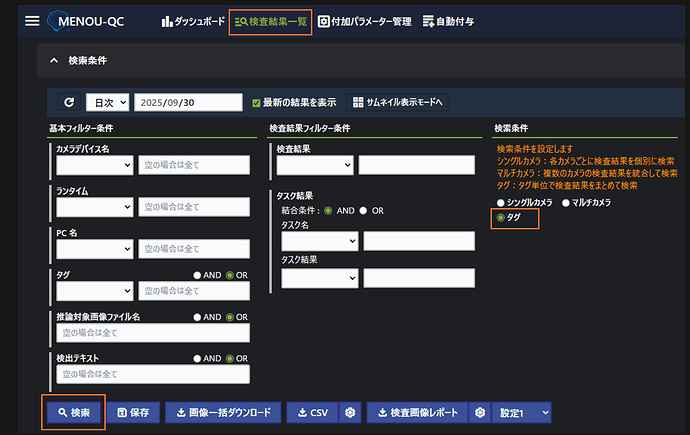
Task: Open 検査結果一覧 tab
Action: click(270, 22)
